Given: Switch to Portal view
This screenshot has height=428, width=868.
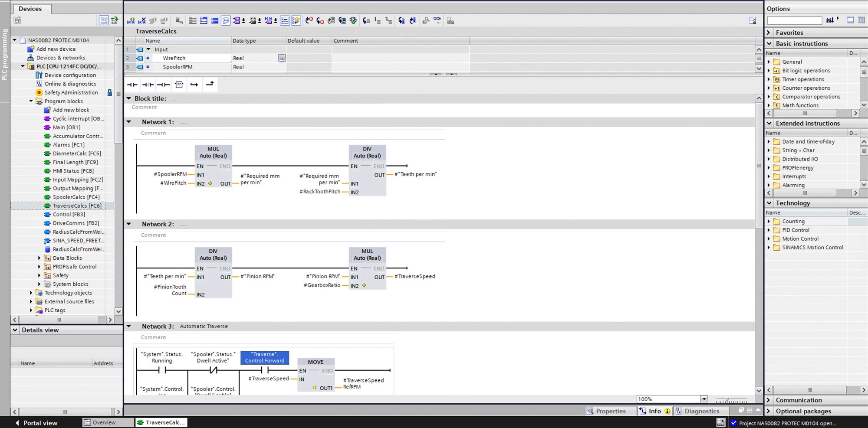Looking at the screenshot, I should point(37,423).
